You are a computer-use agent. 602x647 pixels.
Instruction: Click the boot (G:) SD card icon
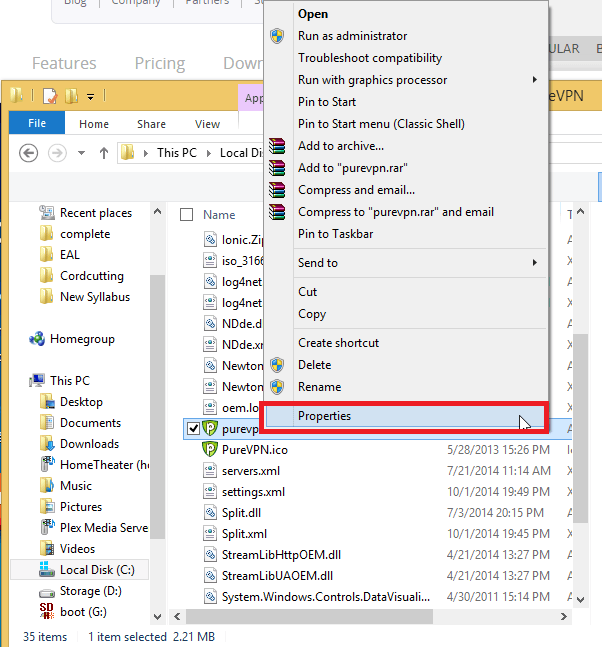pyautogui.click(x=46, y=612)
